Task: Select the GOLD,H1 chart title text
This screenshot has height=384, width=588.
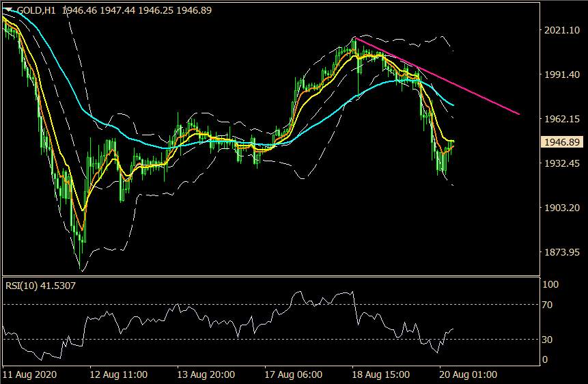Action: point(36,10)
